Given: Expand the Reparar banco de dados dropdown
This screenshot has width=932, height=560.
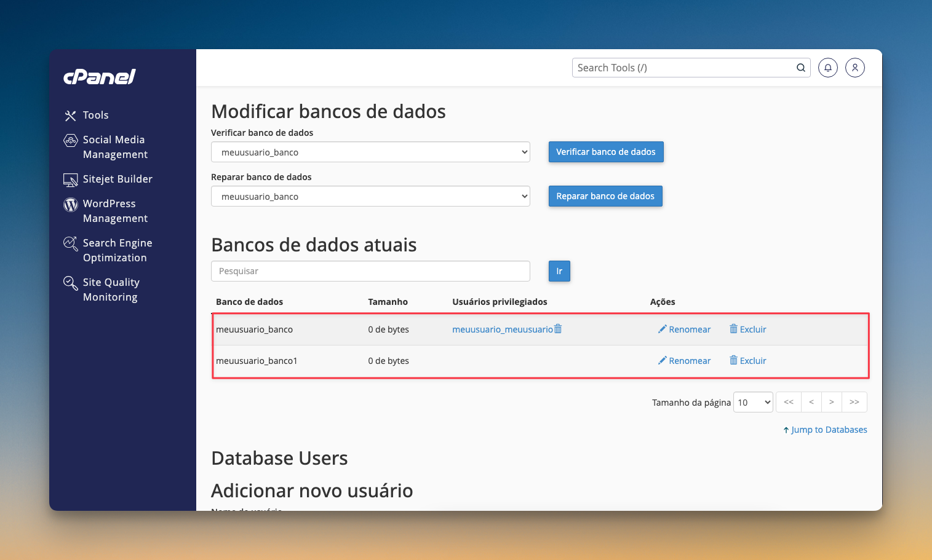Looking at the screenshot, I should point(370,196).
